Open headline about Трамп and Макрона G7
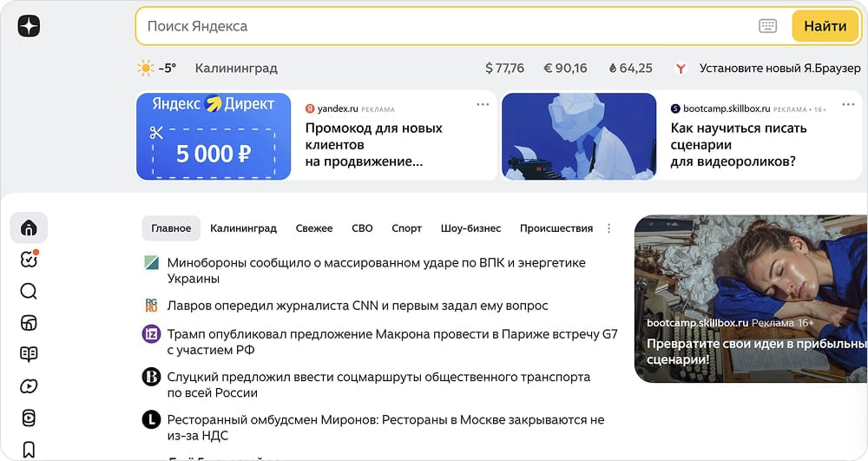 tap(392, 341)
